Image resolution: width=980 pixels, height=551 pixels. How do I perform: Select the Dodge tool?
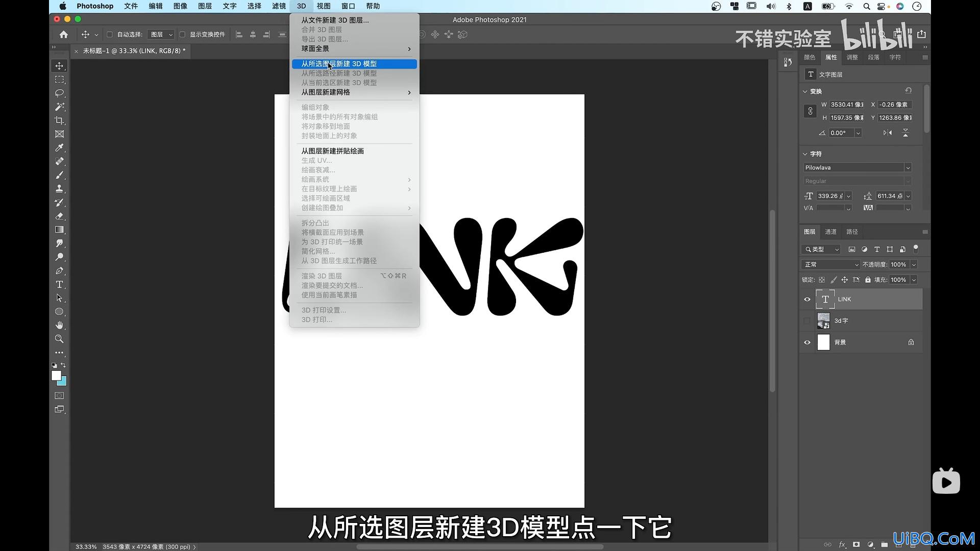click(x=59, y=257)
